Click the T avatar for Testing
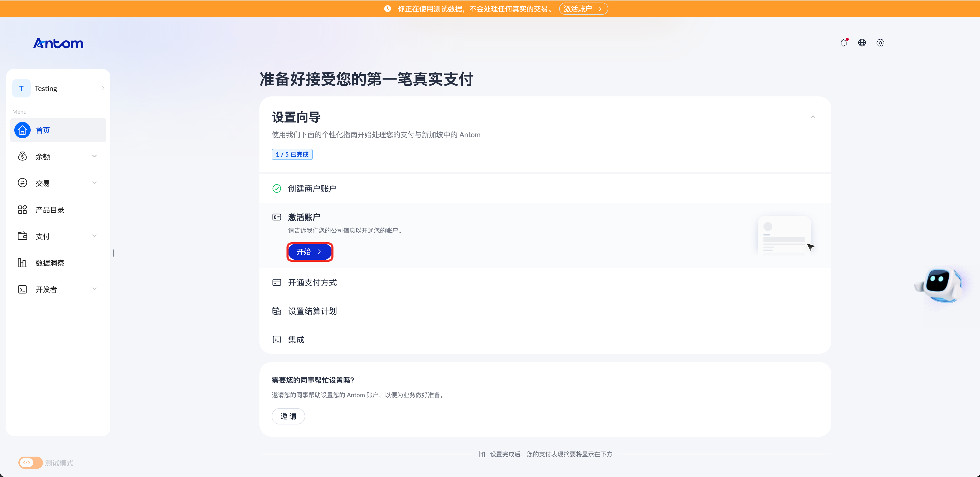The image size is (980, 477). point(21,88)
